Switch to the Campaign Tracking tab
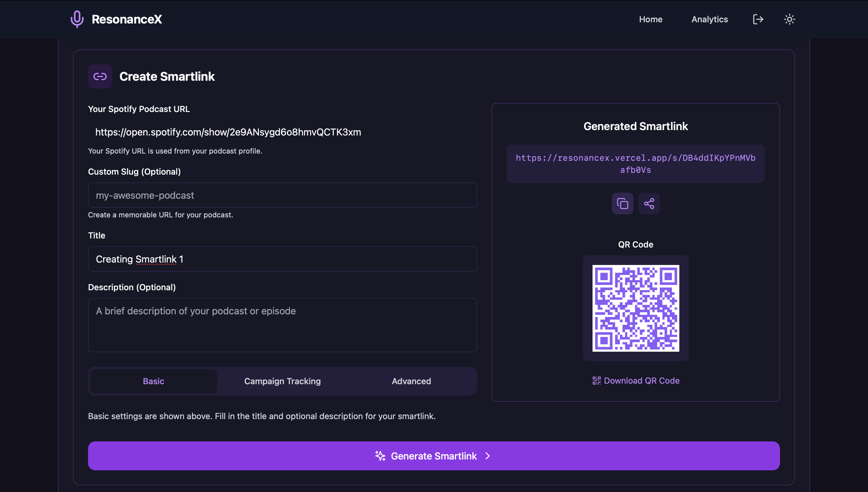This screenshot has height=492, width=868. [282, 381]
